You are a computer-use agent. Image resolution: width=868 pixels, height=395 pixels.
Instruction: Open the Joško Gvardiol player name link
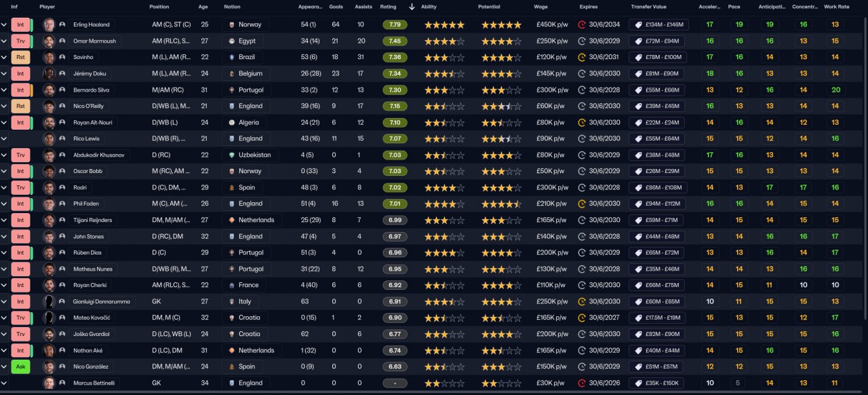pyautogui.click(x=88, y=334)
